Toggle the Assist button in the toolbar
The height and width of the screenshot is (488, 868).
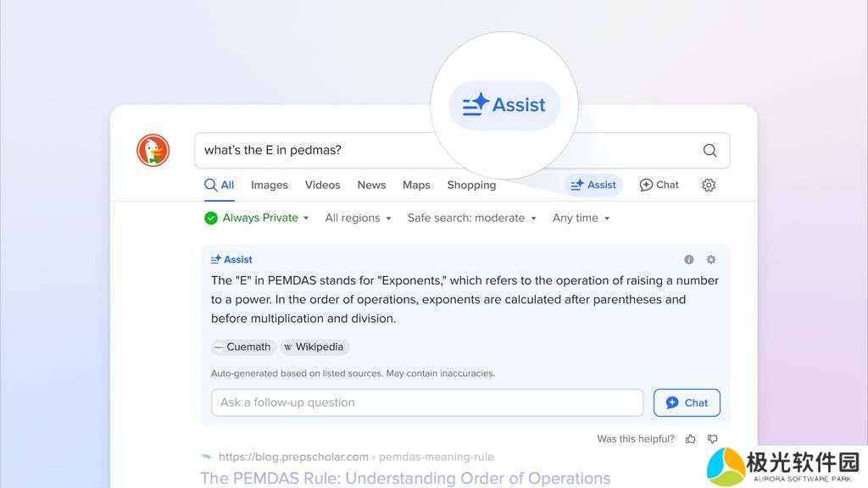(593, 185)
